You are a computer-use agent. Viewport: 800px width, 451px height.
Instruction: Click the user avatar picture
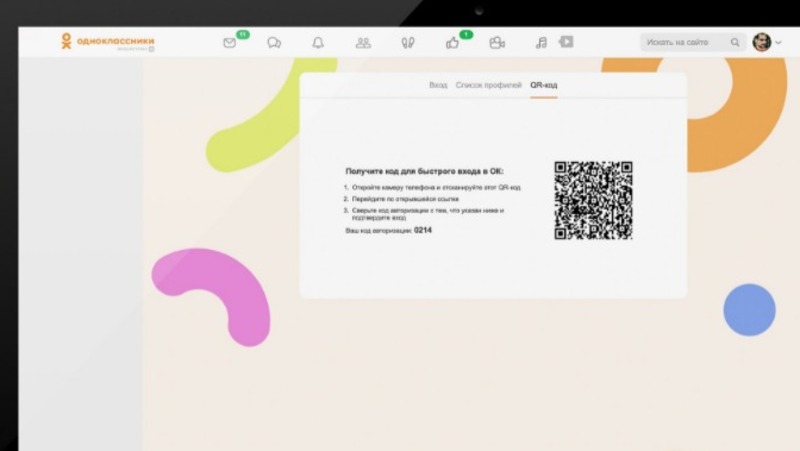pos(761,42)
